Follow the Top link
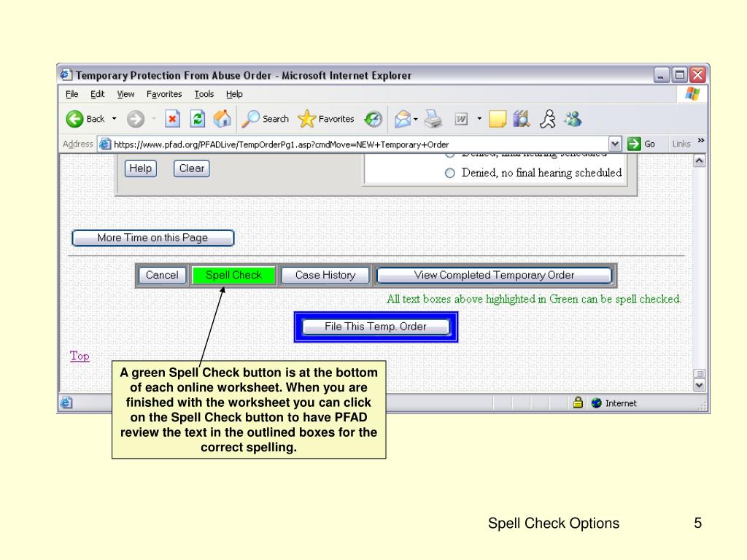 point(80,356)
